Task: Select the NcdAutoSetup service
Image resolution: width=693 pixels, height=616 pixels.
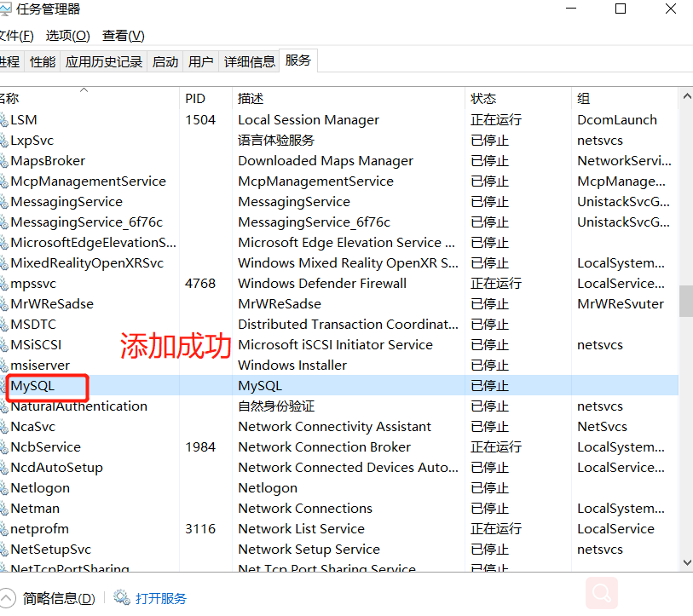Action: coord(56,468)
